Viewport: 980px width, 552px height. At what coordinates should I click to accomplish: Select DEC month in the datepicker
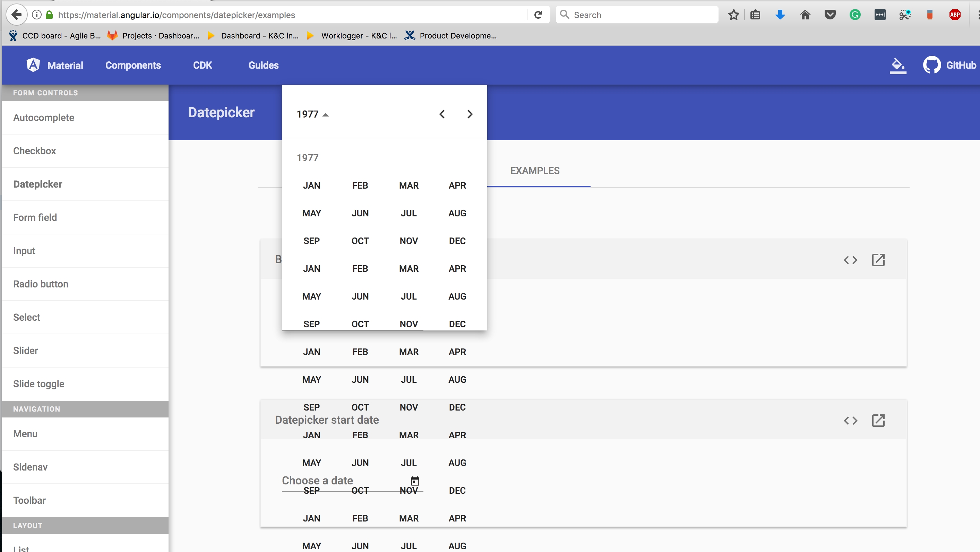coord(457,241)
